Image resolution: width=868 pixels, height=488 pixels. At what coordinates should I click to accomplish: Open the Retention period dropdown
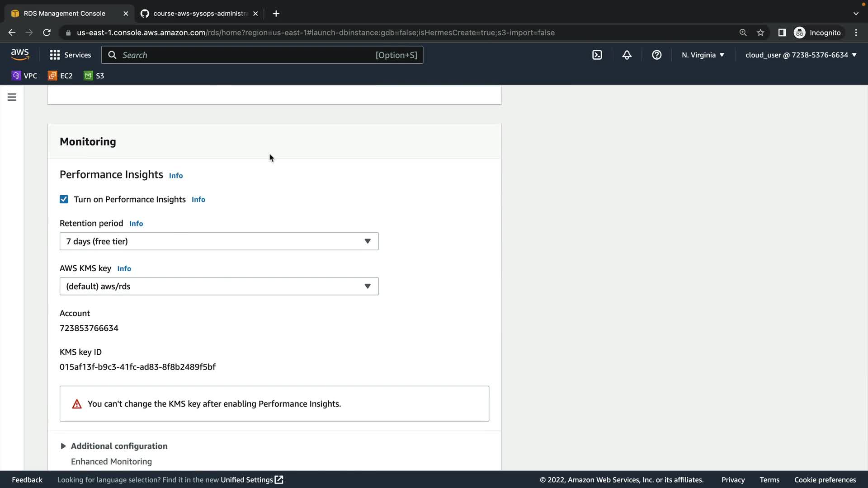[219, 241]
